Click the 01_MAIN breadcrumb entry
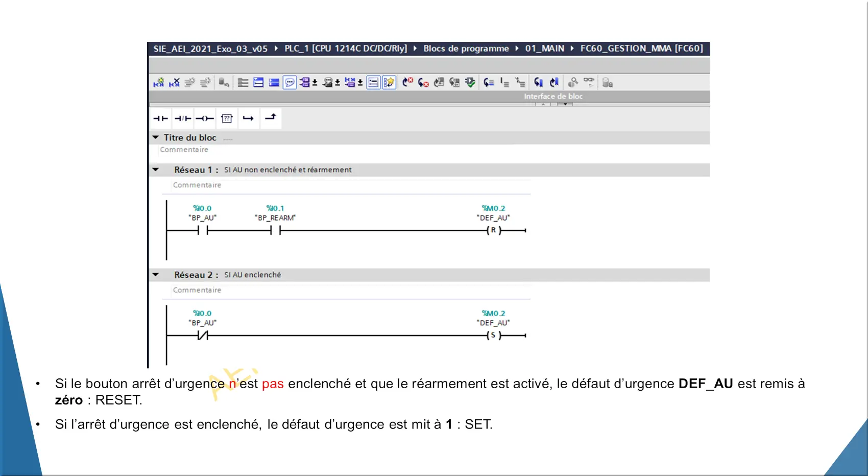Image resolution: width=868 pixels, height=476 pixels. (545, 49)
